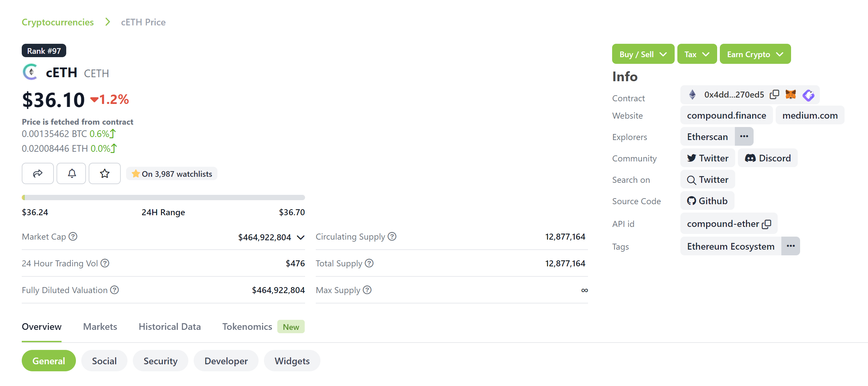The height and width of the screenshot is (386, 868).
Task: Expand the Buy / Sell dropdown
Action: [x=643, y=54]
